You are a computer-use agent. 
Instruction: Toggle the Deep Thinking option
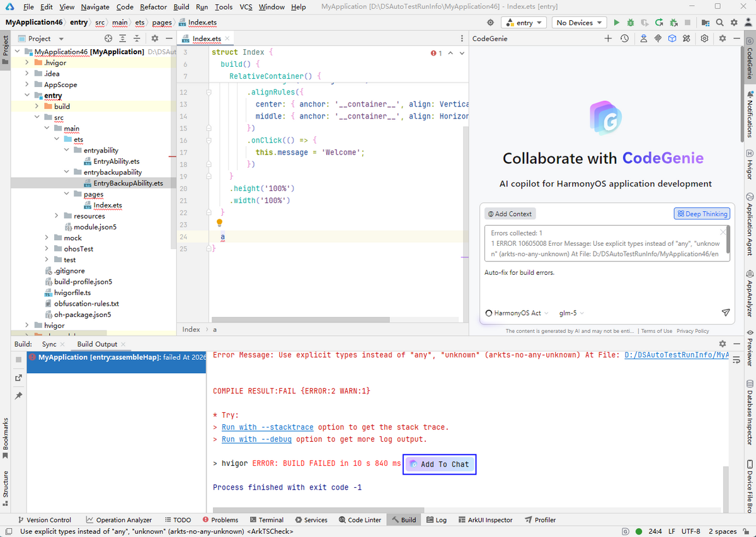tap(702, 214)
